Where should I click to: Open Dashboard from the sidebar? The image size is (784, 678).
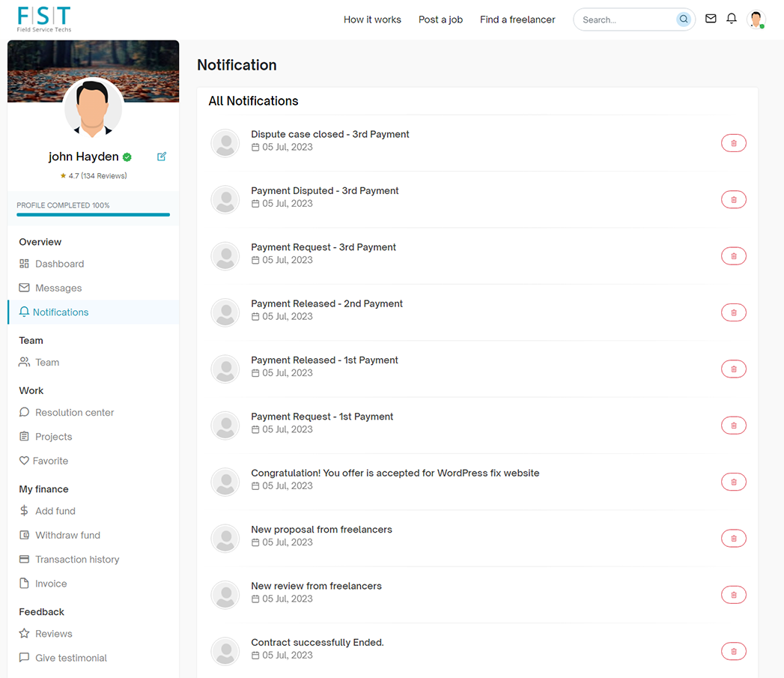[x=59, y=264]
